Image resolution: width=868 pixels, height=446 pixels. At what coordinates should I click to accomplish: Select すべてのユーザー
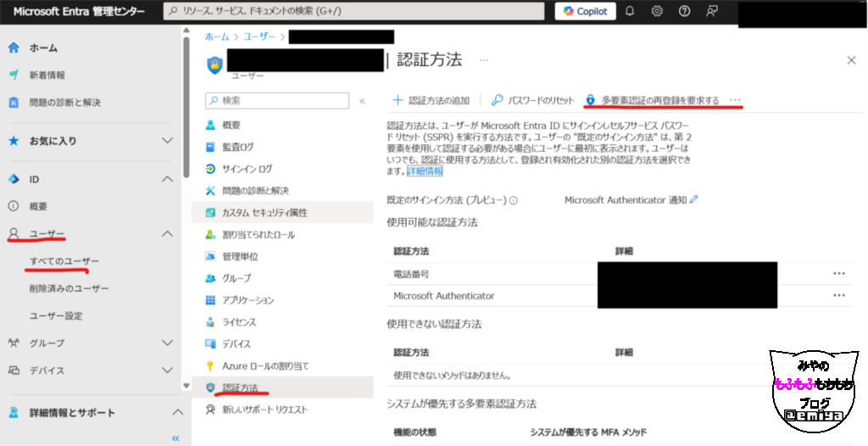point(64,261)
